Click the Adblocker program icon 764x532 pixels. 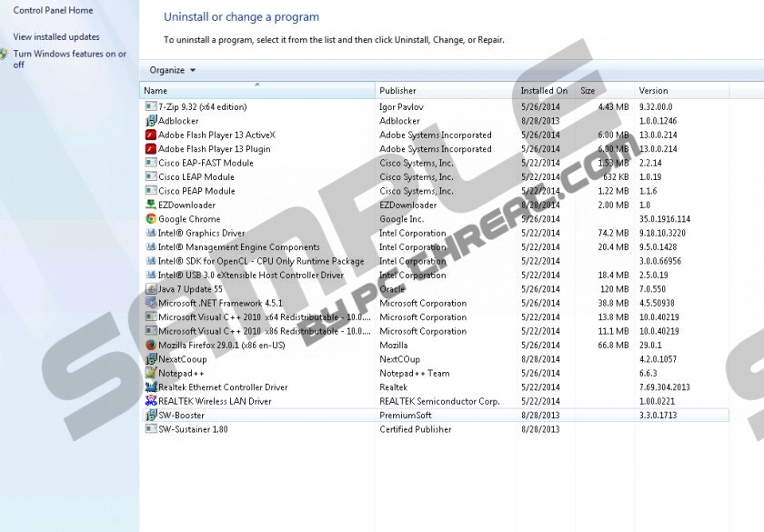pos(151,120)
